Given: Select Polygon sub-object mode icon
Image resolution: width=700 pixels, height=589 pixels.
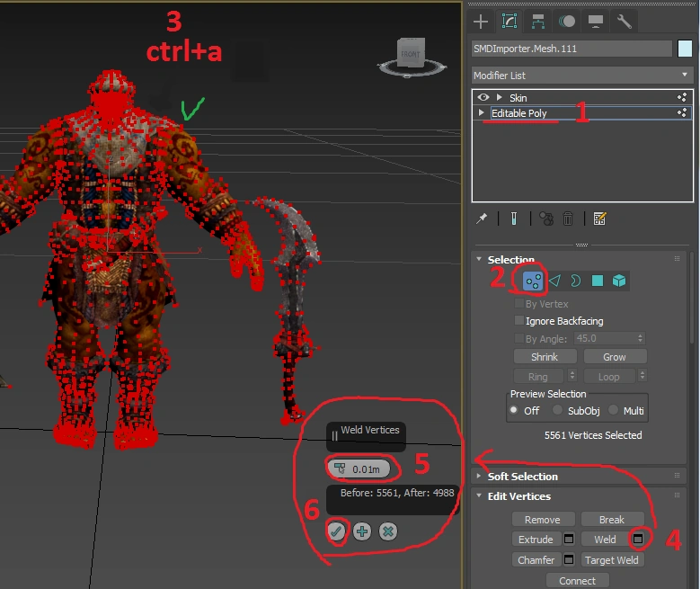Looking at the screenshot, I should pyautogui.click(x=598, y=281).
